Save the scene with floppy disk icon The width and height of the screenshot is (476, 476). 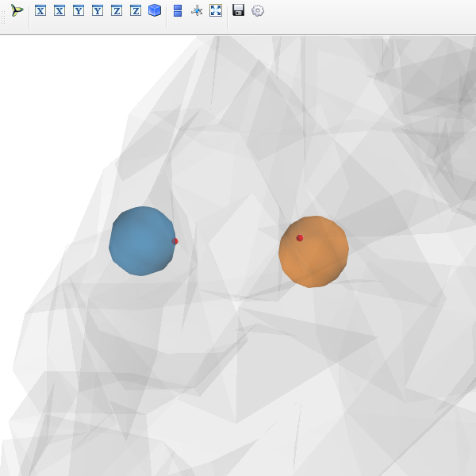239,10
